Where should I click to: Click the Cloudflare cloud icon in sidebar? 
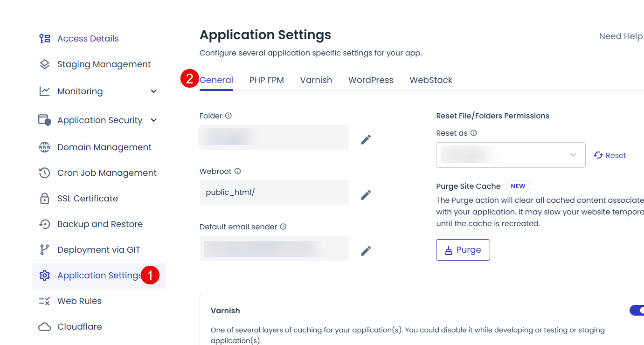point(44,327)
